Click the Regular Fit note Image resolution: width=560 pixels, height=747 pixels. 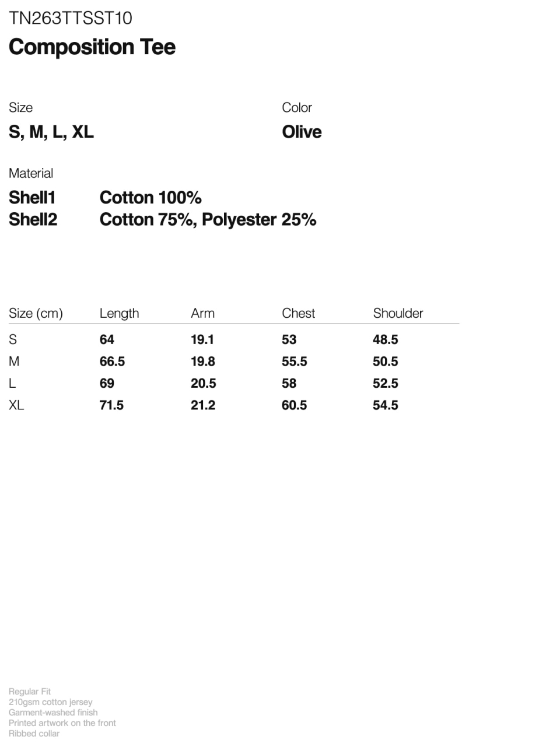[x=30, y=692]
